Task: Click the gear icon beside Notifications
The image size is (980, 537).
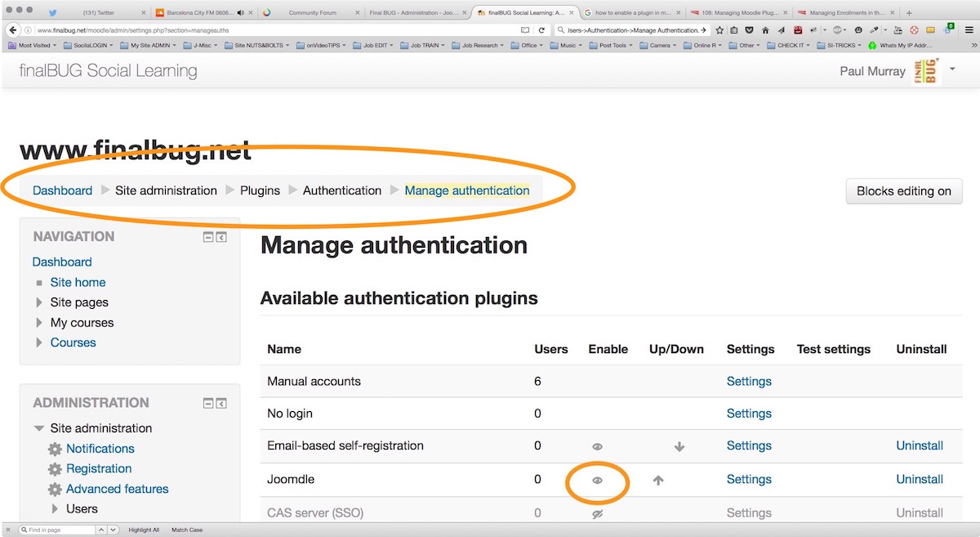Action: [x=55, y=449]
